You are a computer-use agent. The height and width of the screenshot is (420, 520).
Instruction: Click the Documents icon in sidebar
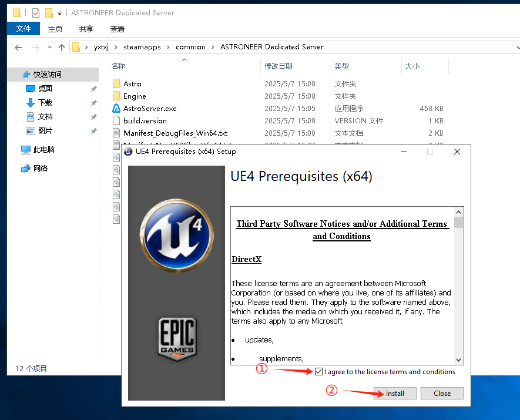coord(31,117)
